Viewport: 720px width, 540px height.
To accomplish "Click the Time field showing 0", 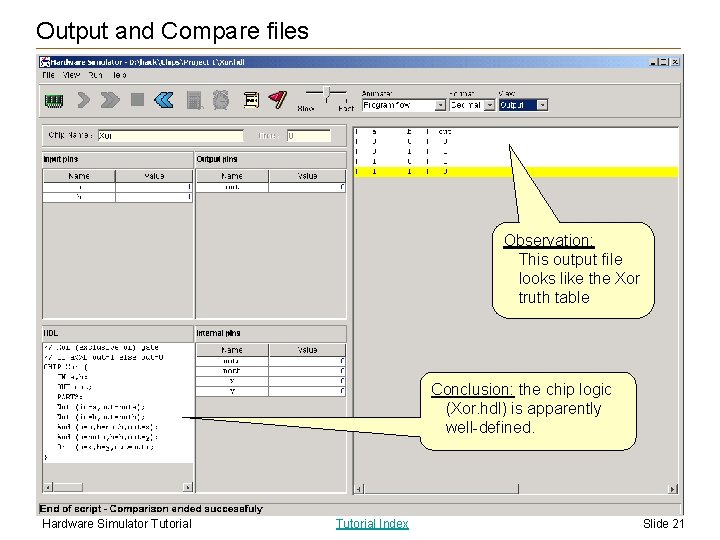I will pyautogui.click(x=309, y=135).
